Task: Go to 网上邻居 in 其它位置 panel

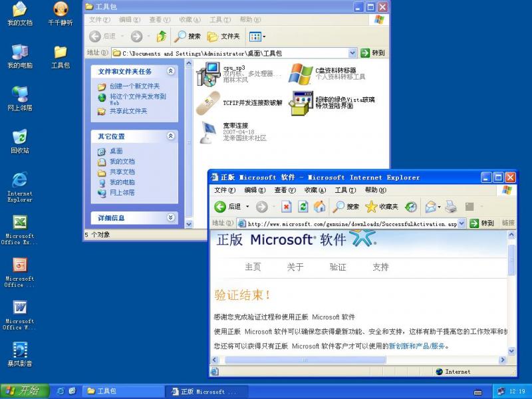Action: 122,193
